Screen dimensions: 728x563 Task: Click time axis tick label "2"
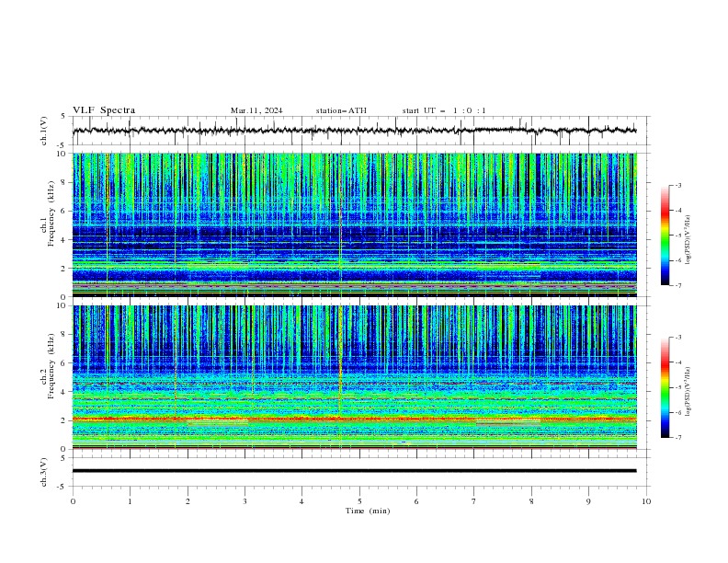[188, 501]
